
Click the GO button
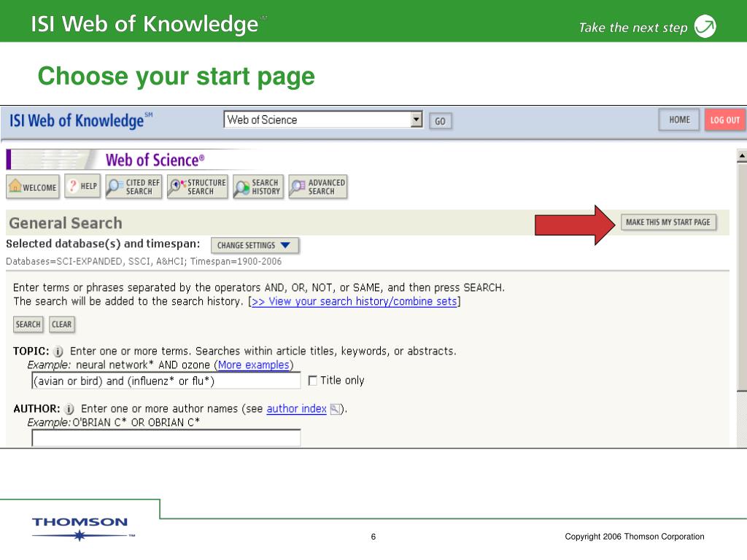pyautogui.click(x=440, y=121)
